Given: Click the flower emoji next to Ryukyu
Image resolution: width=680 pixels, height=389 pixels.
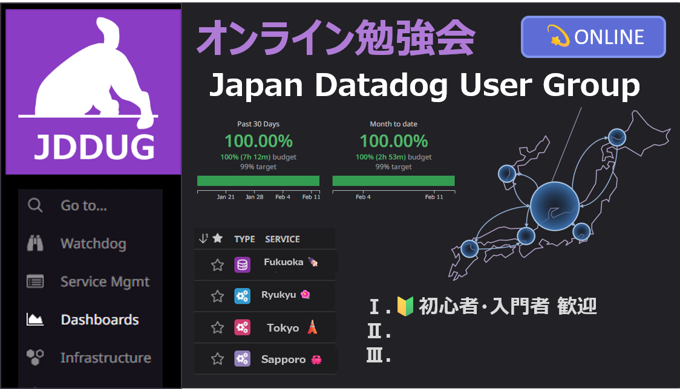Looking at the screenshot, I should pyautogui.click(x=305, y=294).
